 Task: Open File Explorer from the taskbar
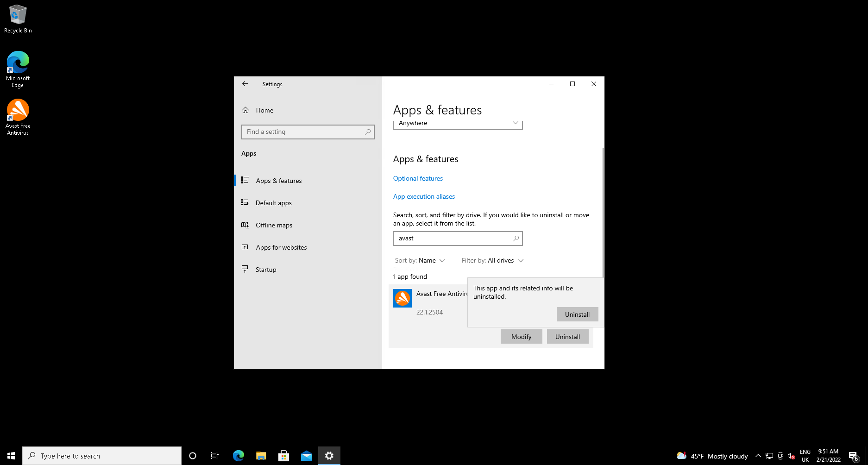coord(261,456)
